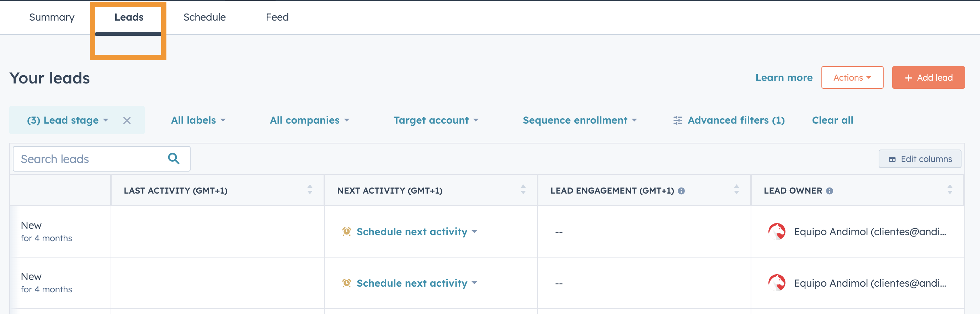980x314 pixels.
Task: Remove the Lead stage filter with the X
Action: coord(127,120)
